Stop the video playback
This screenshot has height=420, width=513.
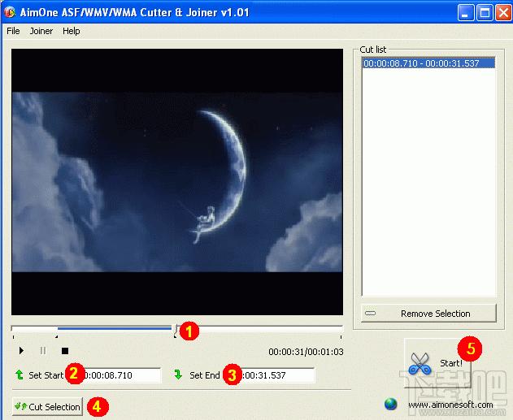point(65,351)
